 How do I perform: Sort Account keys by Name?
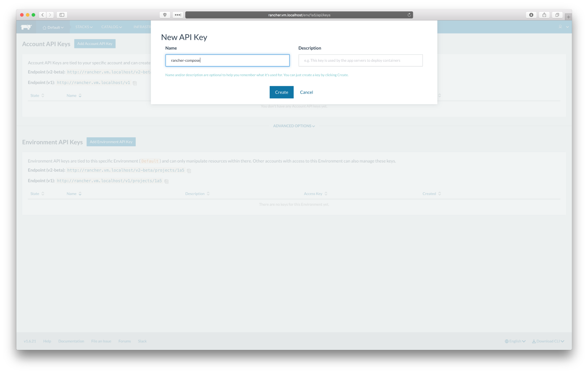[x=74, y=95]
